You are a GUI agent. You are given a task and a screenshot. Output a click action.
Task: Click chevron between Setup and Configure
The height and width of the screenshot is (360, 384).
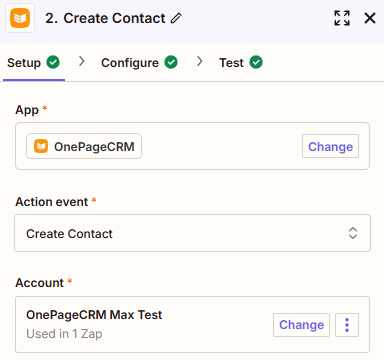(x=81, y=61)
